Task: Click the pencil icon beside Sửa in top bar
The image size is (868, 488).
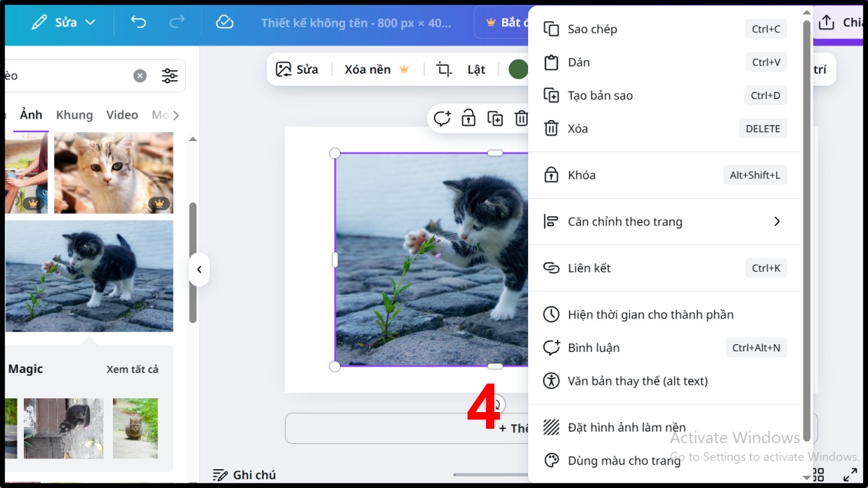Action: [40, 22]
